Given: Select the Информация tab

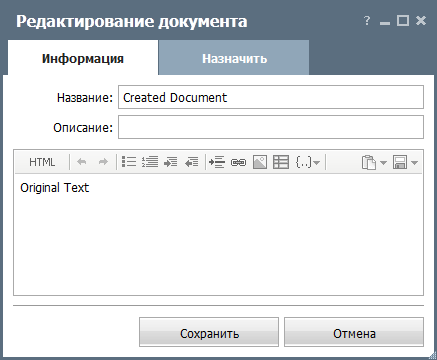Looking at the screenshot, I should [x=83, y=58].
